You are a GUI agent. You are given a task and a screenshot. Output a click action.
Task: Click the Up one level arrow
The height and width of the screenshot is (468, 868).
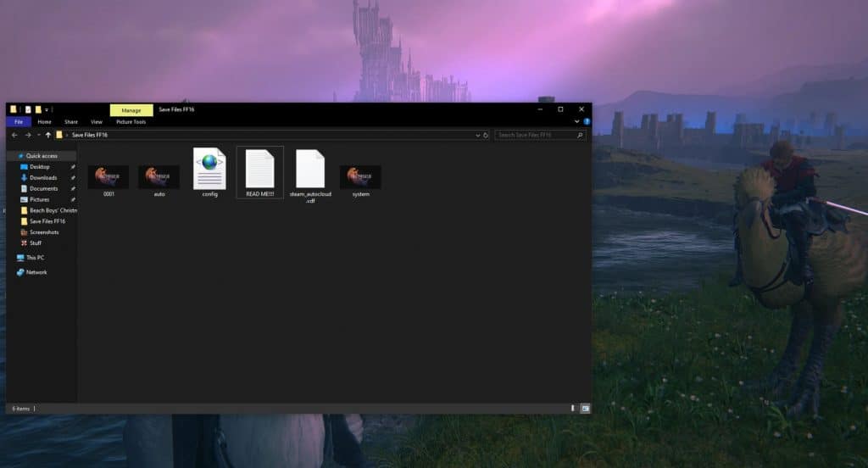pos(48,135)
